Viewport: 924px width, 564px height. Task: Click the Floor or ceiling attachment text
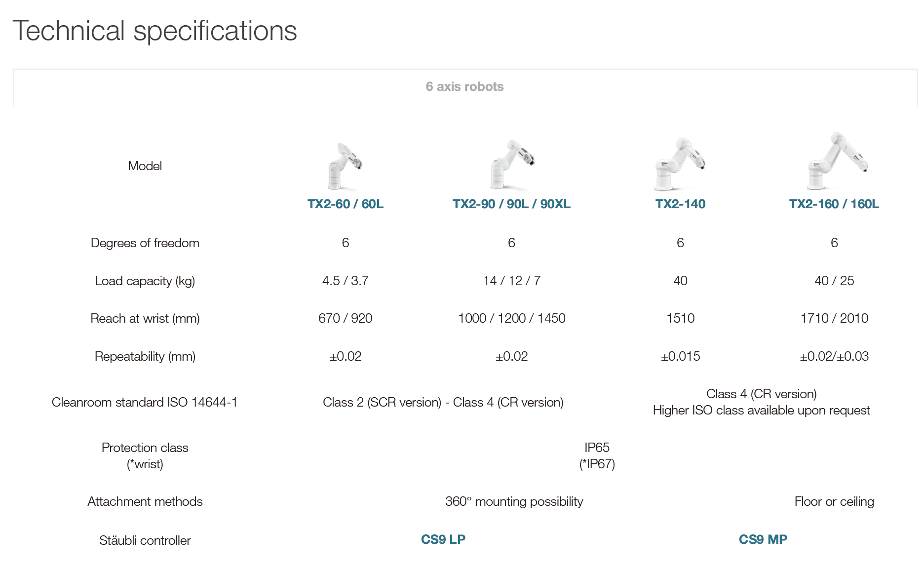(834, 501)
